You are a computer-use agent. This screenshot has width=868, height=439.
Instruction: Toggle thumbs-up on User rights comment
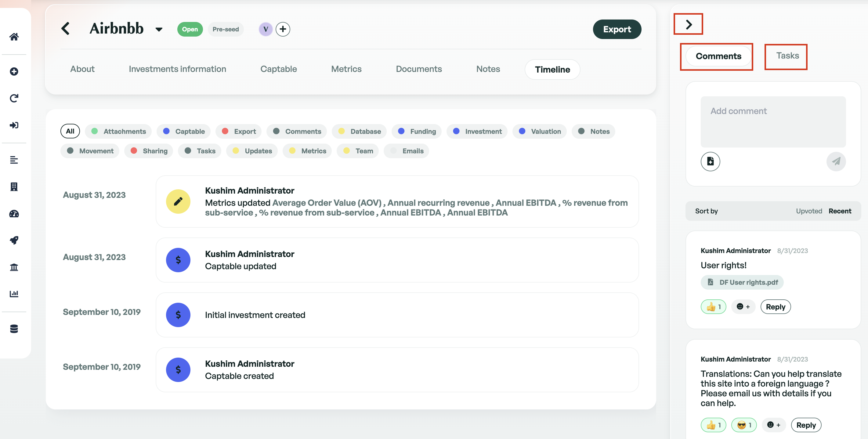pyautogui.click(x=713, y=307)
